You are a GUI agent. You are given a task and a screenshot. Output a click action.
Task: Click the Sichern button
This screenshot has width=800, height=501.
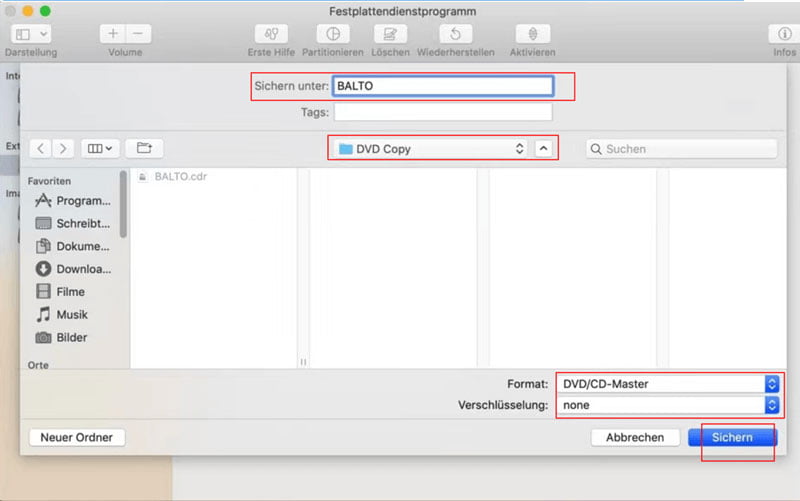click(x=732, y=438)
